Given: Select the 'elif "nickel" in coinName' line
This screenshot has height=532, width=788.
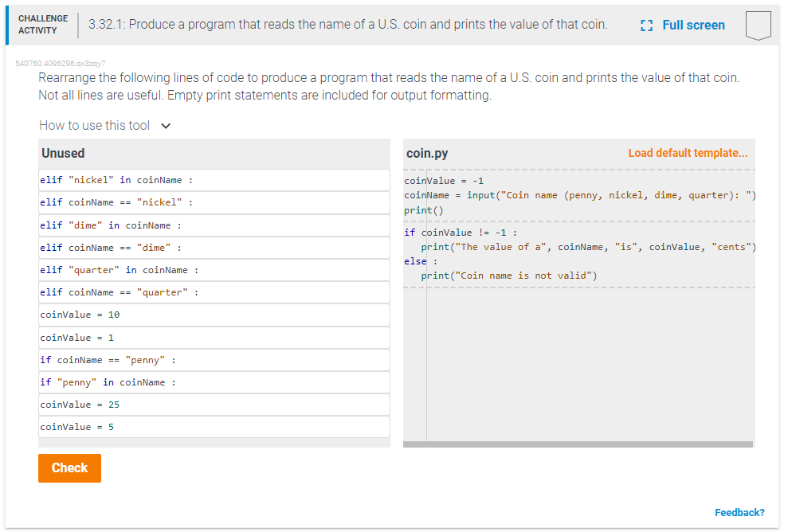Looking at the screenshot, I should (214, 180).
